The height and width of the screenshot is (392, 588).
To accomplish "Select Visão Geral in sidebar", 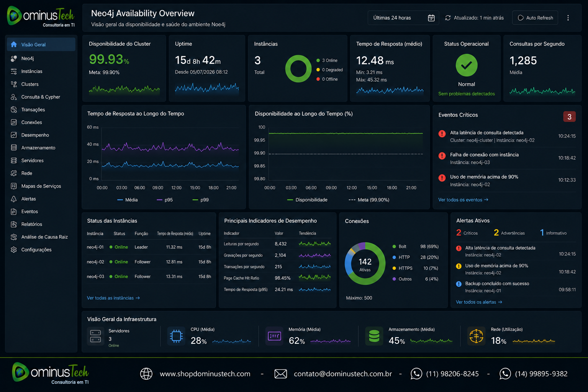I will (x=41, y=44).
